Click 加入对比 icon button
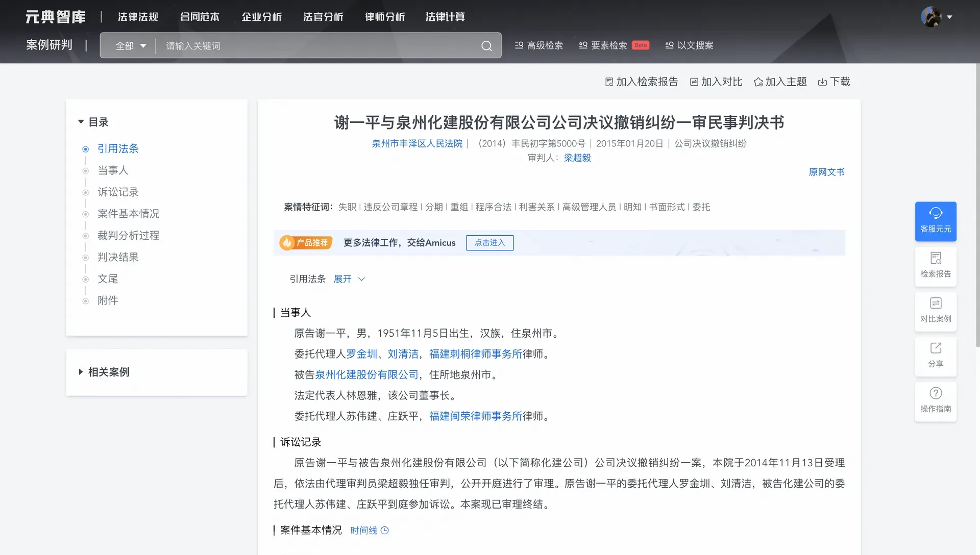The image size is (980, 555). [x=716, y=82]
